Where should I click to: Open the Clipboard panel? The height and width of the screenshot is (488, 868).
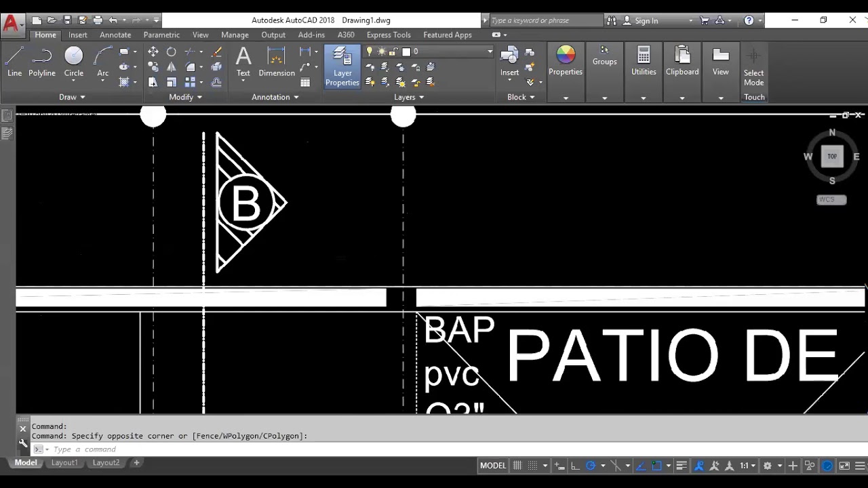click(682, 60)
